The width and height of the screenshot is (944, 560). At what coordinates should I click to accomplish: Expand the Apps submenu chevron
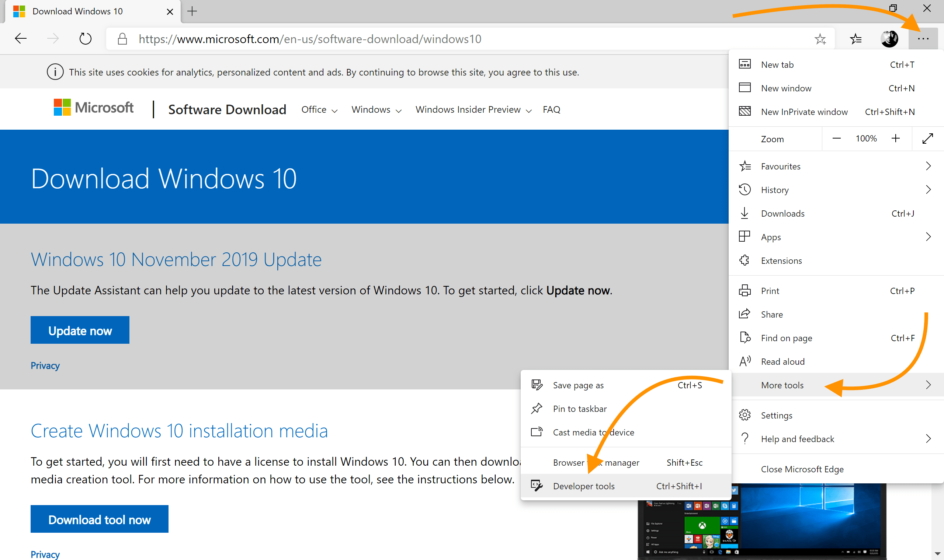click(929, 237)
